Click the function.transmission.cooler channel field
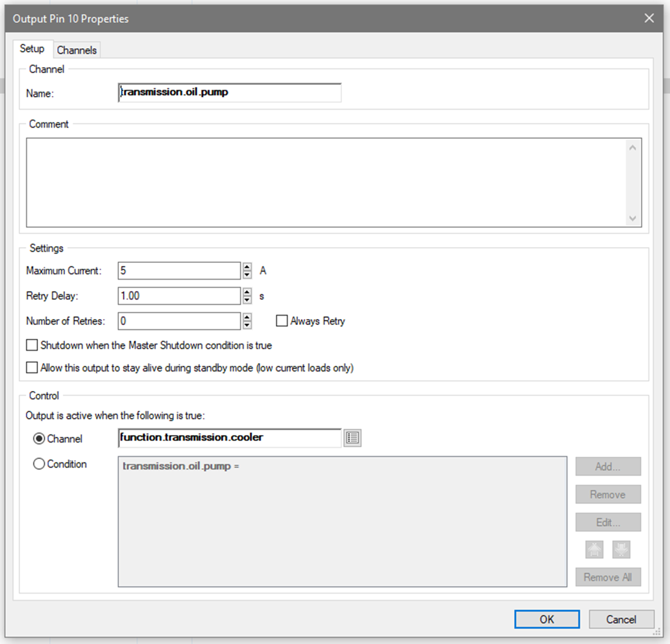670x644 pixels. click(229, 437)
